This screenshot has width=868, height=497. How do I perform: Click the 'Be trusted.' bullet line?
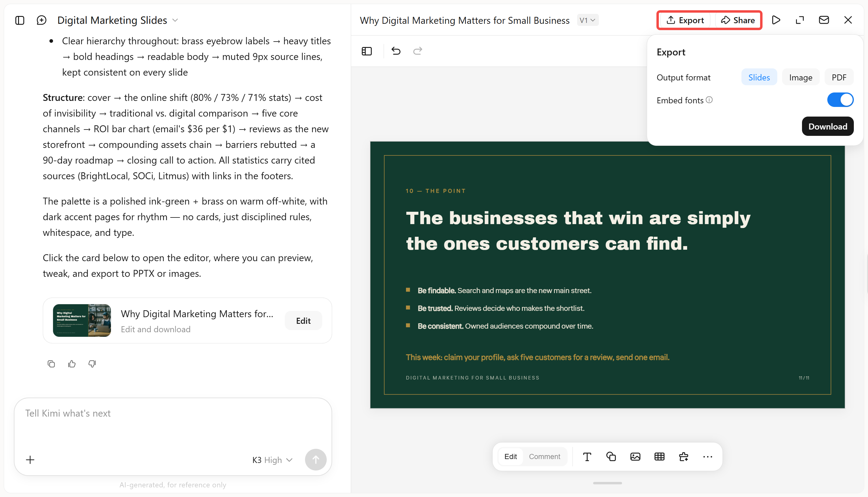click(501, 308)
